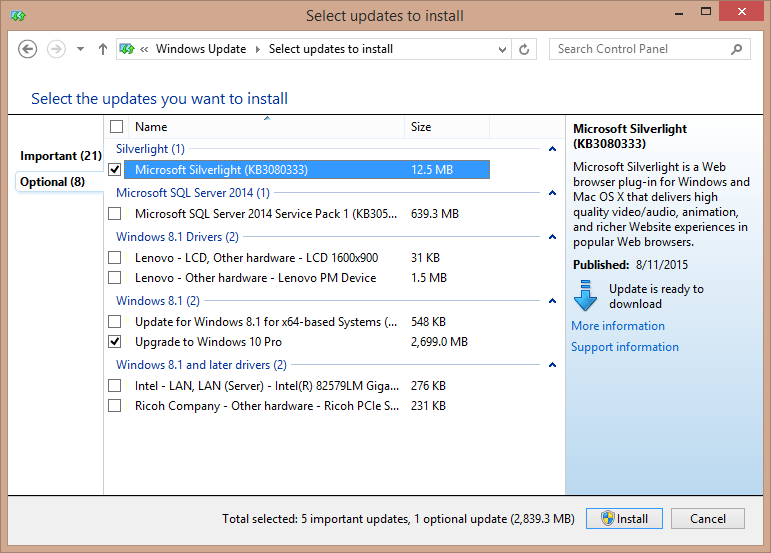Go up one level with the Up arrow
Image resolution: width=771 pixels, height=553 pixels.
(102, 49)
